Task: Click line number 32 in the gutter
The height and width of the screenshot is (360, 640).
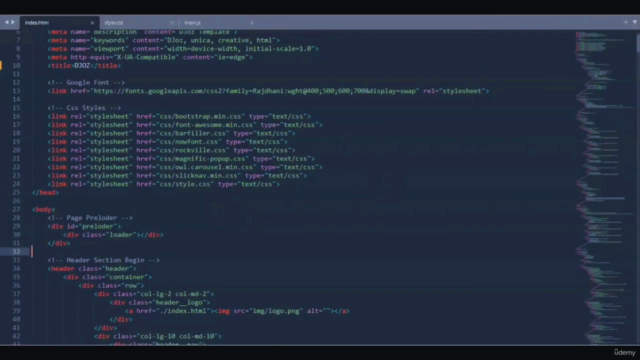Action: point(16,251)
